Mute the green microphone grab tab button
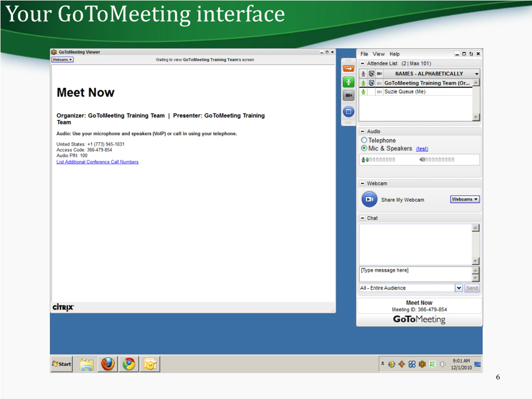Viewport: 532px width, 399px height. coord(348,82)
